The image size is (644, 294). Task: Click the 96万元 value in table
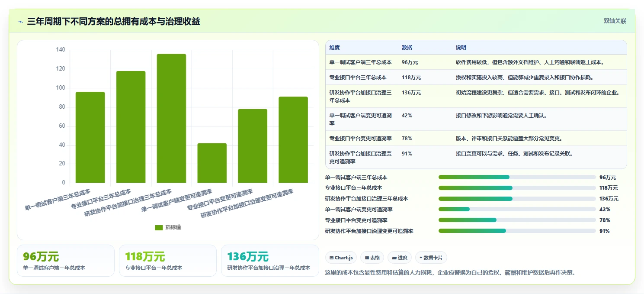click(x=410, y=62)
